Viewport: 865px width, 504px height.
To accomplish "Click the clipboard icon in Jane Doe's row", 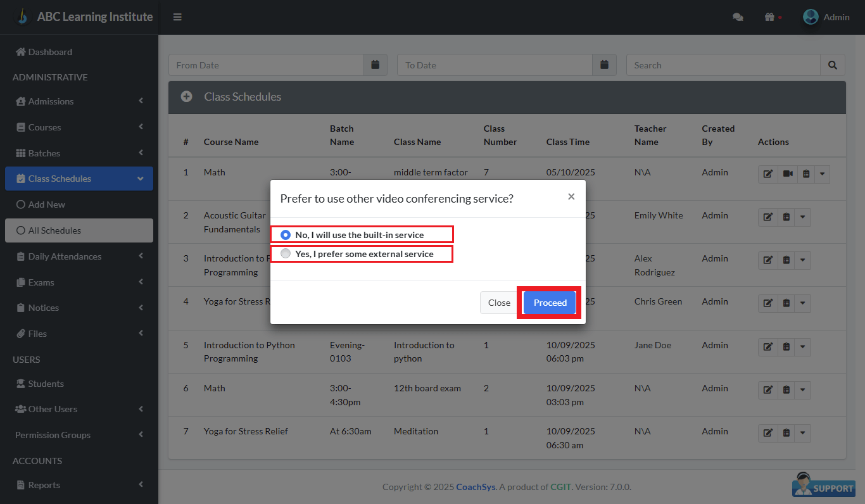I will click(786, 347).
